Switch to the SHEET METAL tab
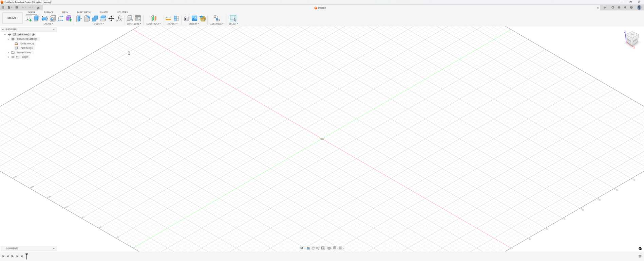 [84, 12]
